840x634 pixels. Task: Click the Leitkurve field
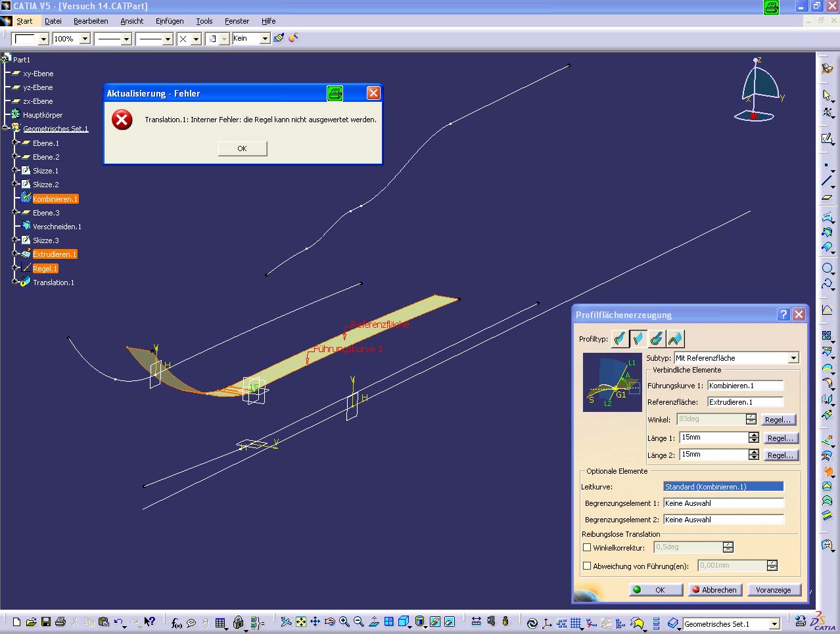click(724, 487)
